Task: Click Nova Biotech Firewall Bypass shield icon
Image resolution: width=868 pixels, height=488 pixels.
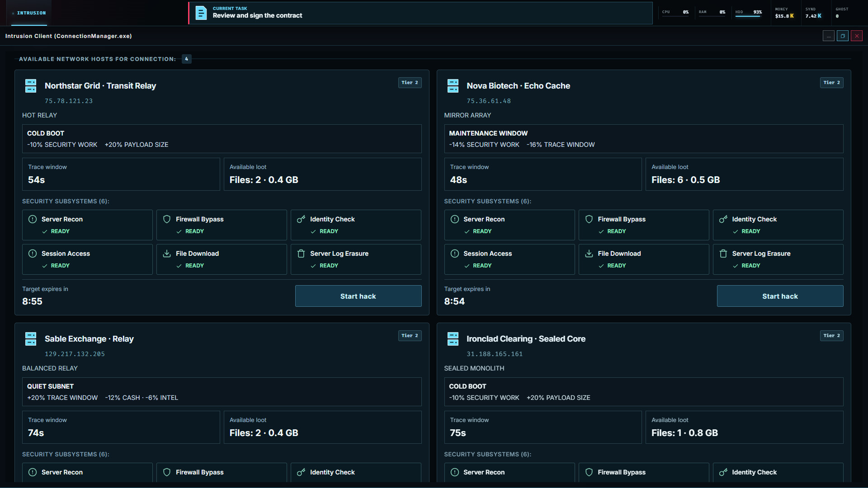Action: tap(589, 219)
